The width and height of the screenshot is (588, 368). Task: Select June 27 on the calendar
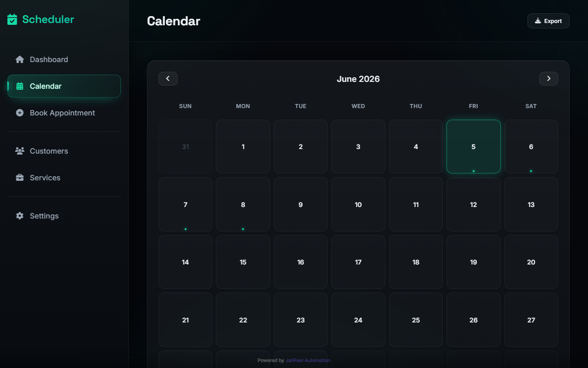(531, 320)
